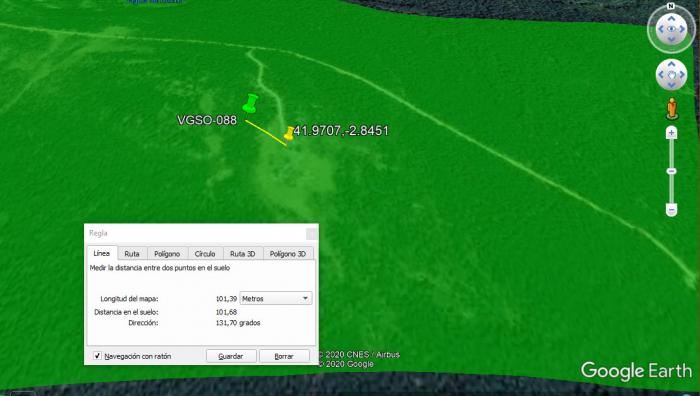
Task: Zoom out with the minus button
Action: click(x=671, y=209)
